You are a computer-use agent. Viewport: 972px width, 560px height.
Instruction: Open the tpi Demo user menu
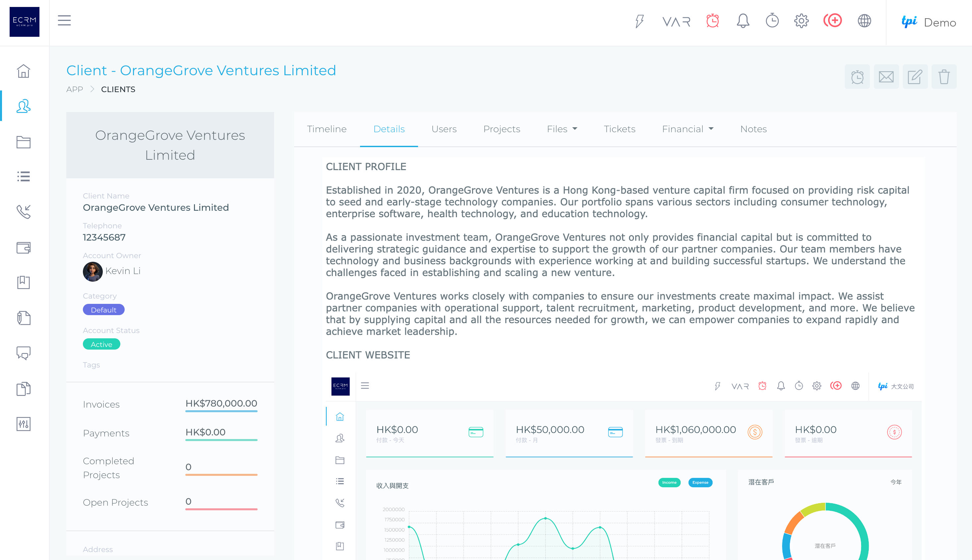click(929, 22)
